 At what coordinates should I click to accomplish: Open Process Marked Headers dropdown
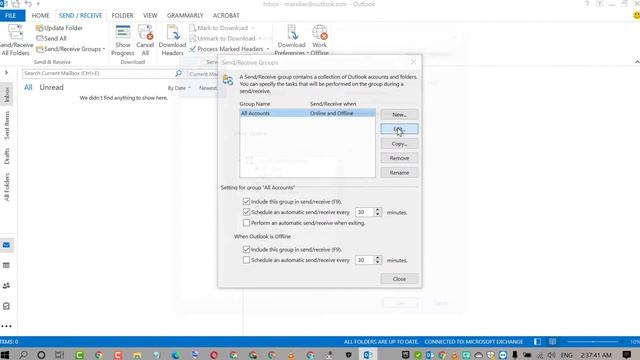coord(229,49)
